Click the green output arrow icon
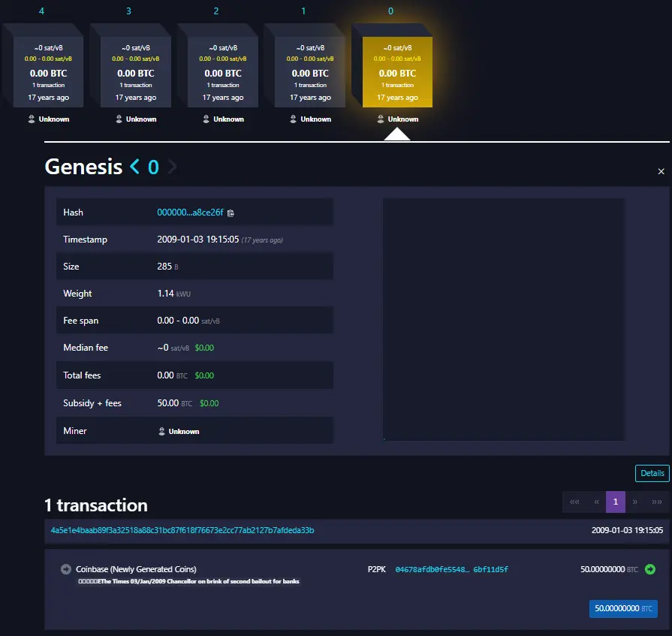The width and height of the screenshot is (672, 636). click(x=650, y=569)
